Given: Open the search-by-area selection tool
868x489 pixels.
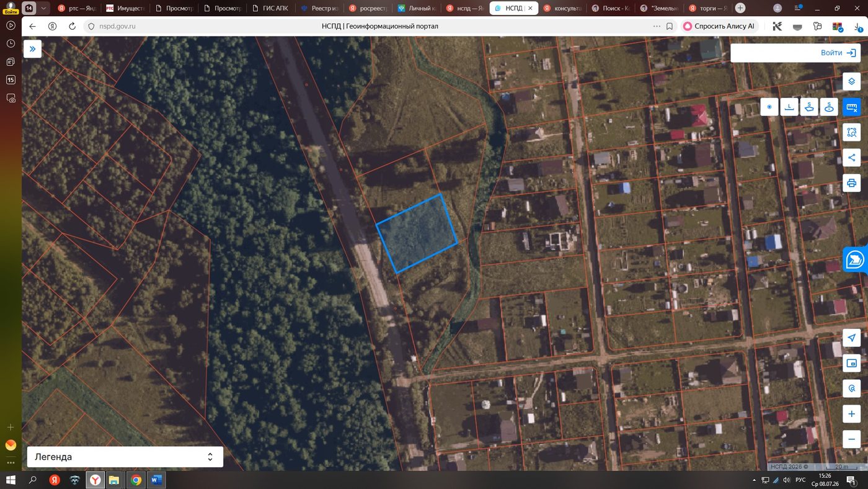Looking at the screenshot, I should point(851,132).
